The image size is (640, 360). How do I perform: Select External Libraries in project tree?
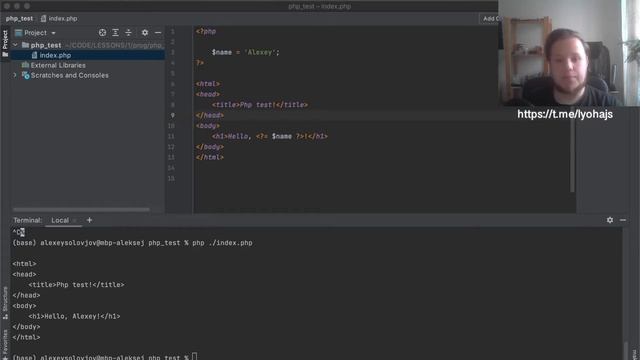(58, 65)
